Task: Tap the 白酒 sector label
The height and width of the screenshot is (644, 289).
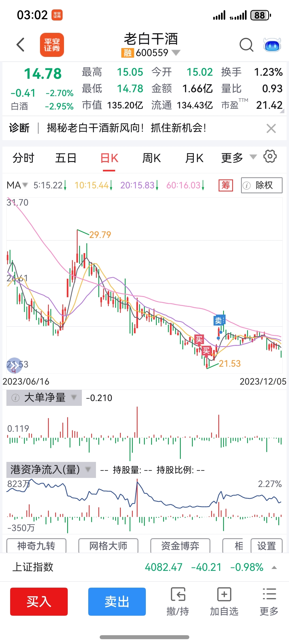Action: [19, 106]
